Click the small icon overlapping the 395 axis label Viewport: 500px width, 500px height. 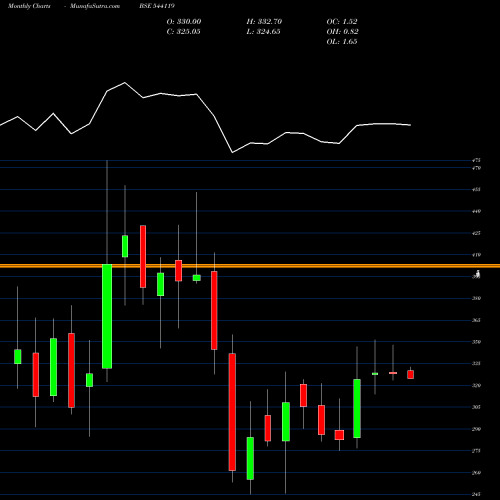point(478,274)
